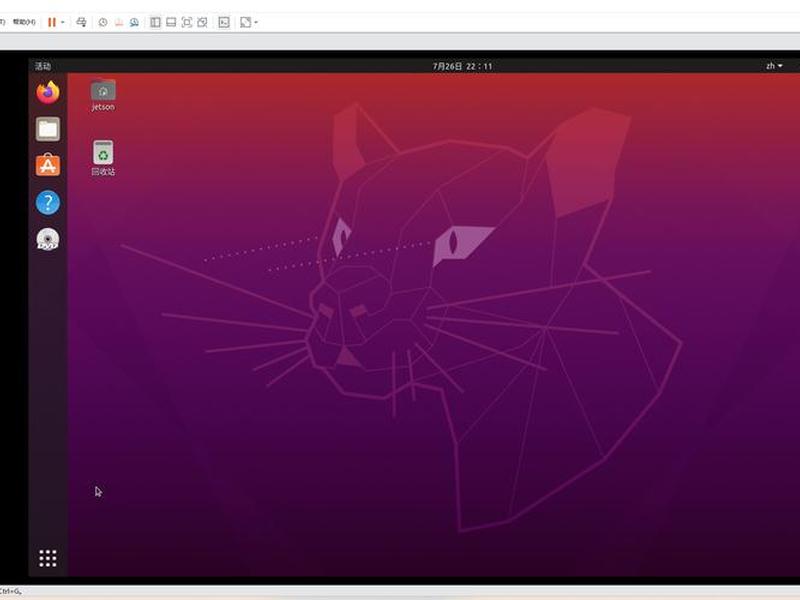Open Ubuntu Software from the dock
800x600 pixels.
[48, 165]
